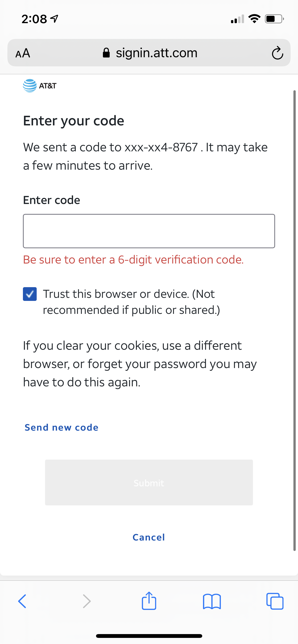
Task: Tap the forward navigation arrow
Action: pos(87,601)
